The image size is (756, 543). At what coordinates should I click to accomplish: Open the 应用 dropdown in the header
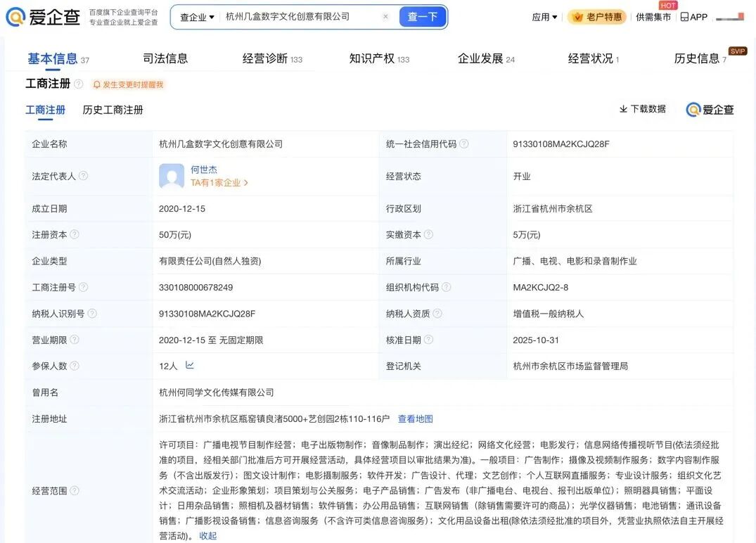(542, 16)
